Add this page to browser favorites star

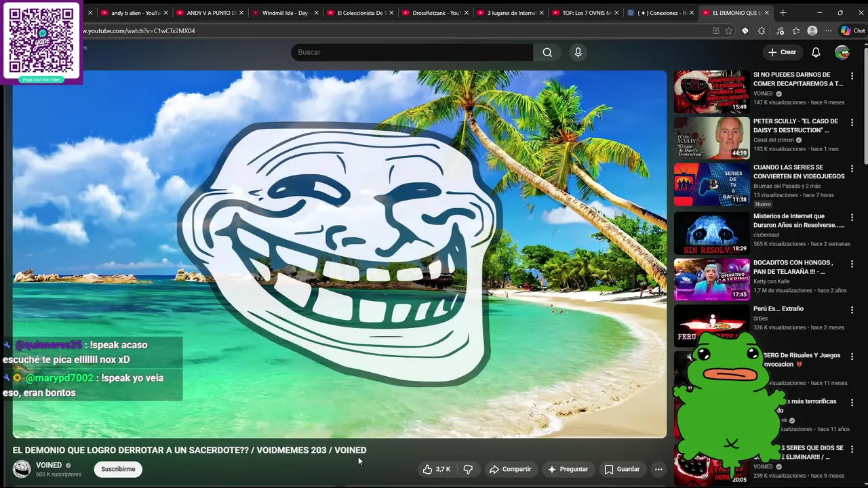click(729, 30)
